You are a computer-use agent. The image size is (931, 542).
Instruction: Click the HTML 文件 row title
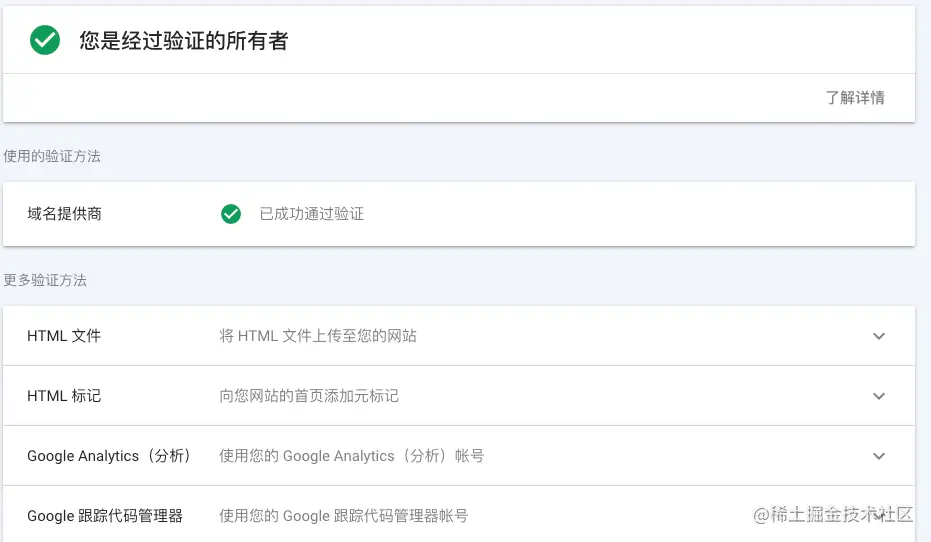point(64,336)
